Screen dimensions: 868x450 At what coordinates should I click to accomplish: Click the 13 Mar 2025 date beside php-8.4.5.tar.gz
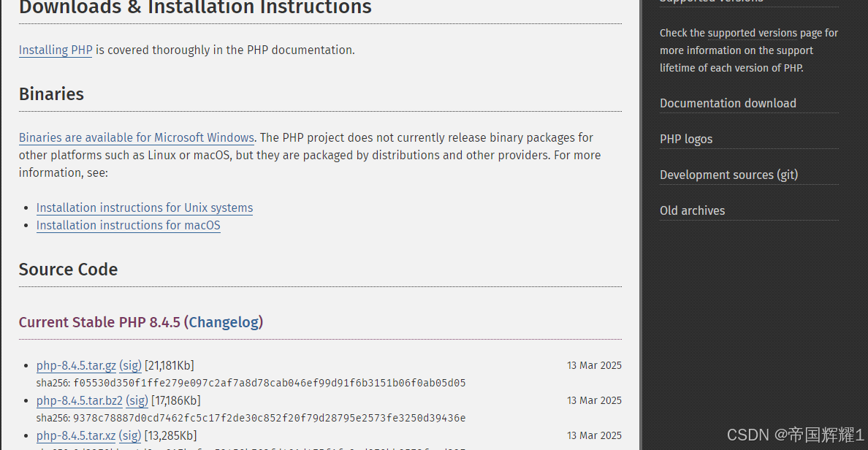coord(594,366)
